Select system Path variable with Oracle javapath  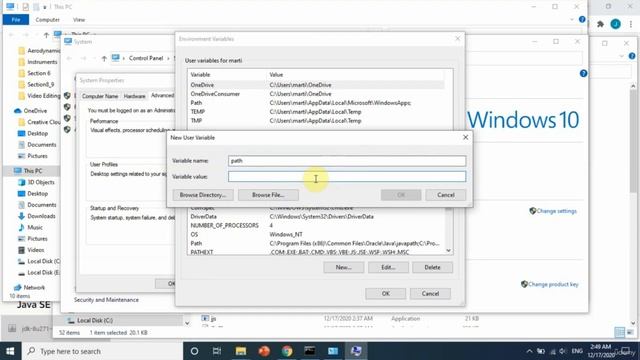pyautogui.click(x=316, y=243)
